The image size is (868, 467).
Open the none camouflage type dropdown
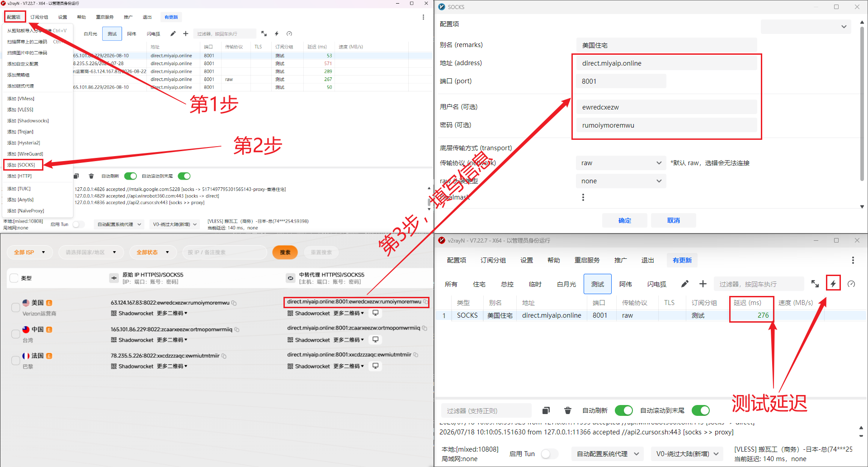pyautogui.click(x=621, y=181)
